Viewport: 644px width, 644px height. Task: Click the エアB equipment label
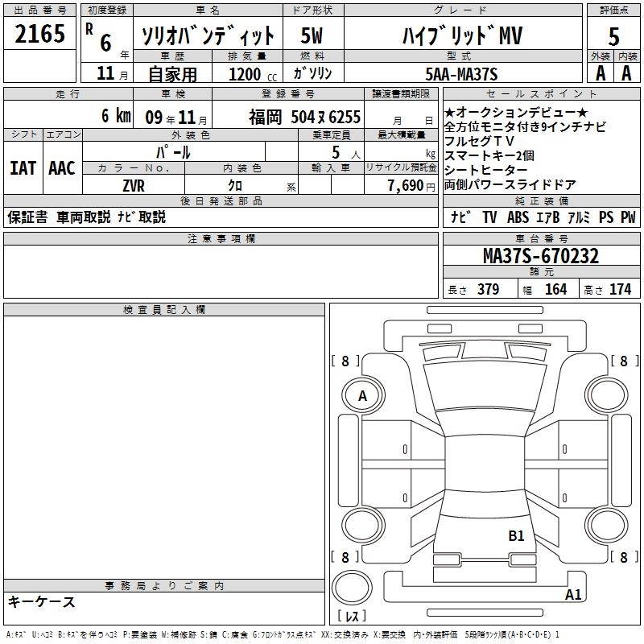(548, 217)
